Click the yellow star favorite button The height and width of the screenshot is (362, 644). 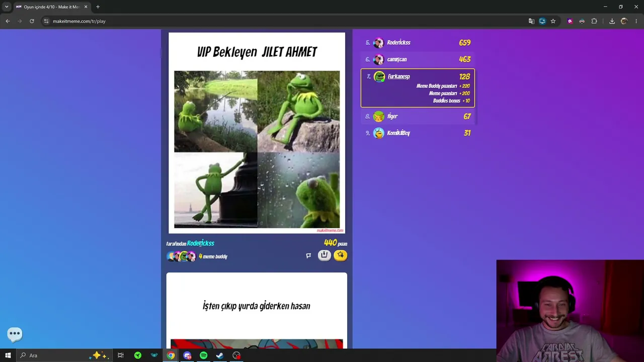(341, 255)
